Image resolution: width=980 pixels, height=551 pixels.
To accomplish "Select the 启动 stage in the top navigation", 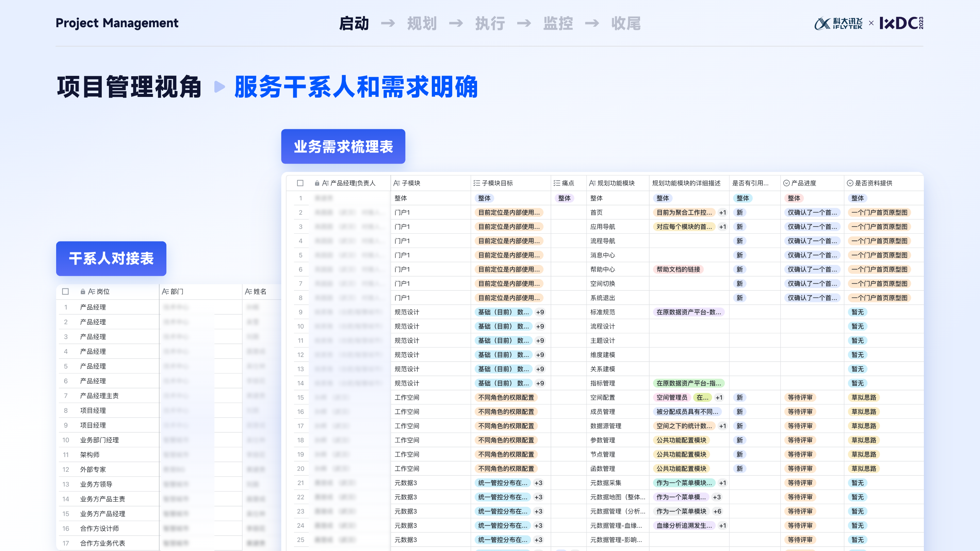I will pos(355,23).
